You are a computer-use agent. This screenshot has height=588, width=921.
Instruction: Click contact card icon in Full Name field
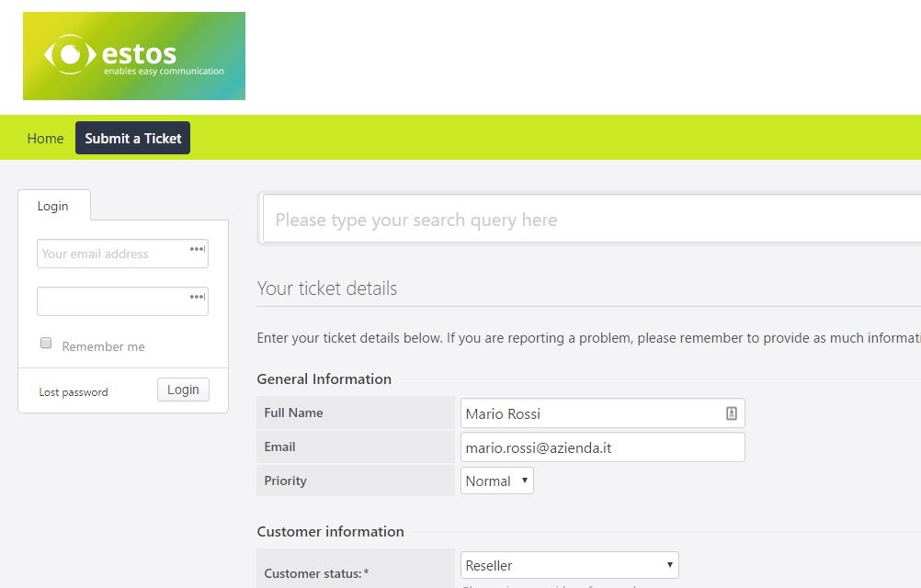[x=732, y=413]
